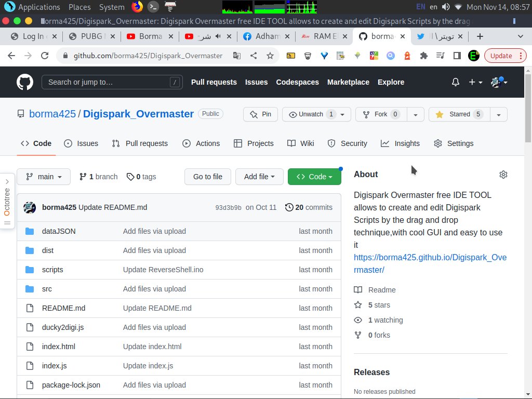Pin the Digispark_Overmaster repository
This screenshot has width=532, height=399.
(260, 114)
